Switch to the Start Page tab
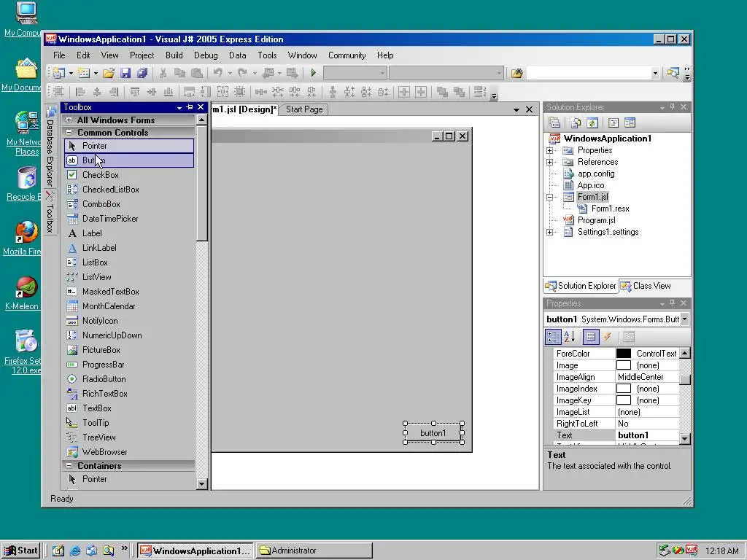The width and height of the screenshot is (747, 560). click(304, 109)
